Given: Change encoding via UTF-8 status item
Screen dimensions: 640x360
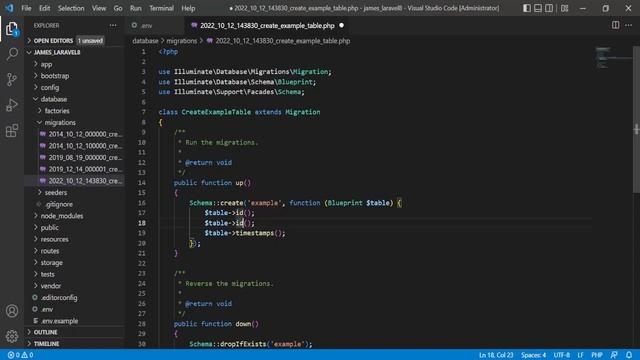Looking at the screenshot, I should (562, 355).
